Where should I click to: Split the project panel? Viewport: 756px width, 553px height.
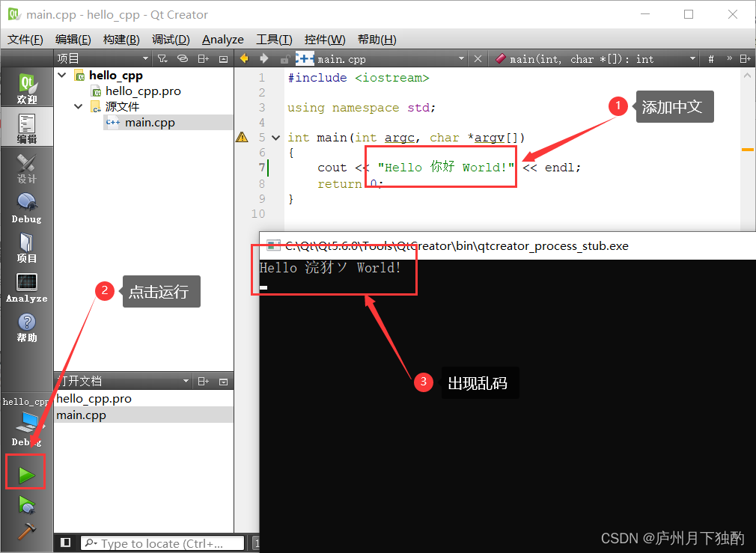point(203,59)
